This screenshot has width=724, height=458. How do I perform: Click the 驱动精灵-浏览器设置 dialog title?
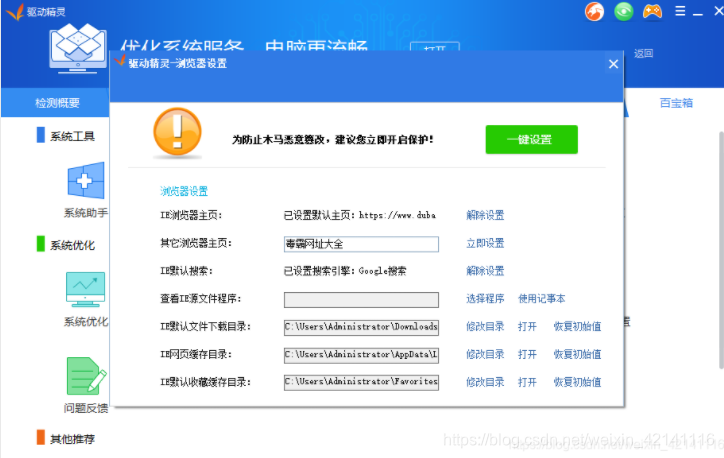tap(177, 63)
